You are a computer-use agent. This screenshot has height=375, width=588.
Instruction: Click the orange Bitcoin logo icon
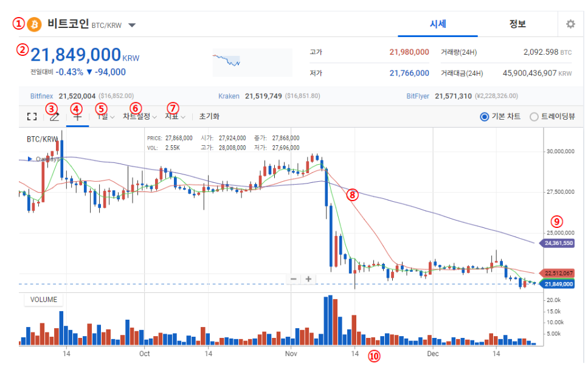34,24
